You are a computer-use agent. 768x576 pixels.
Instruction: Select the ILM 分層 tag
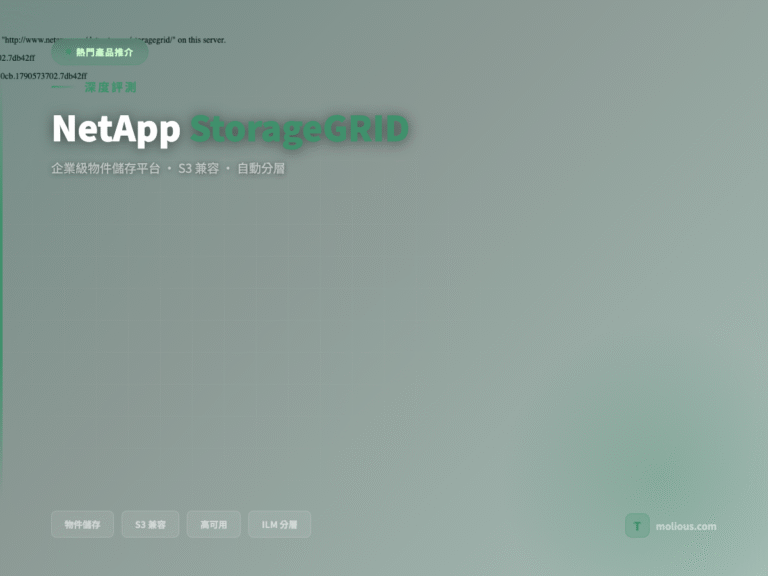coord(279,525)
